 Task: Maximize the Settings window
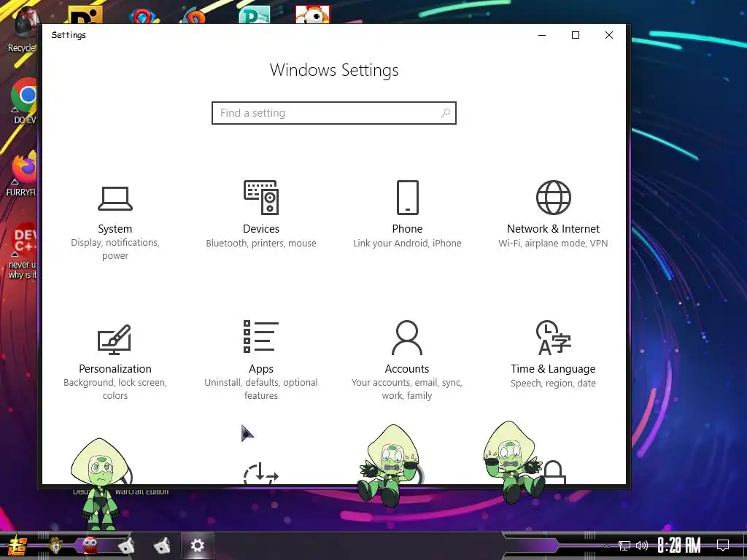pyautogui.click(x=576, y=35)
